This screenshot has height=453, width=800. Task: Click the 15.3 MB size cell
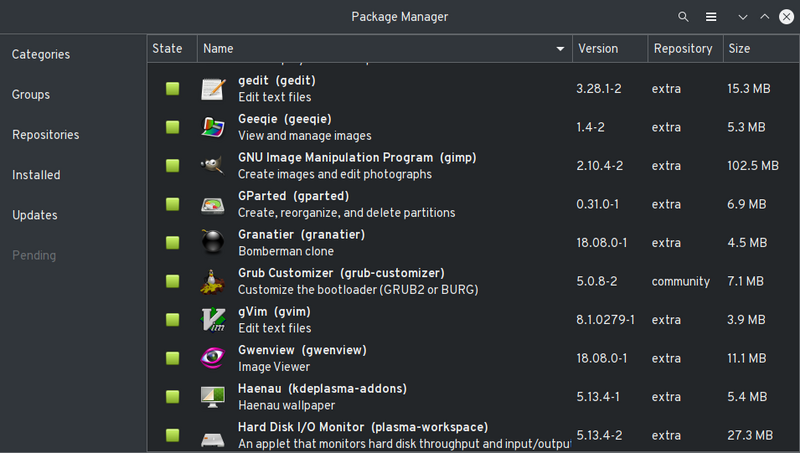748,89
